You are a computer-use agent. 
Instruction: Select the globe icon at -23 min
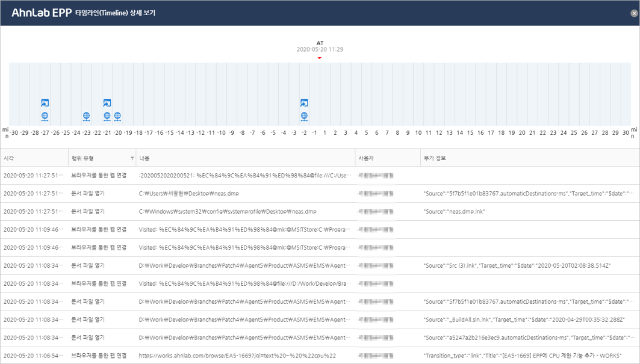click(86, 116)
